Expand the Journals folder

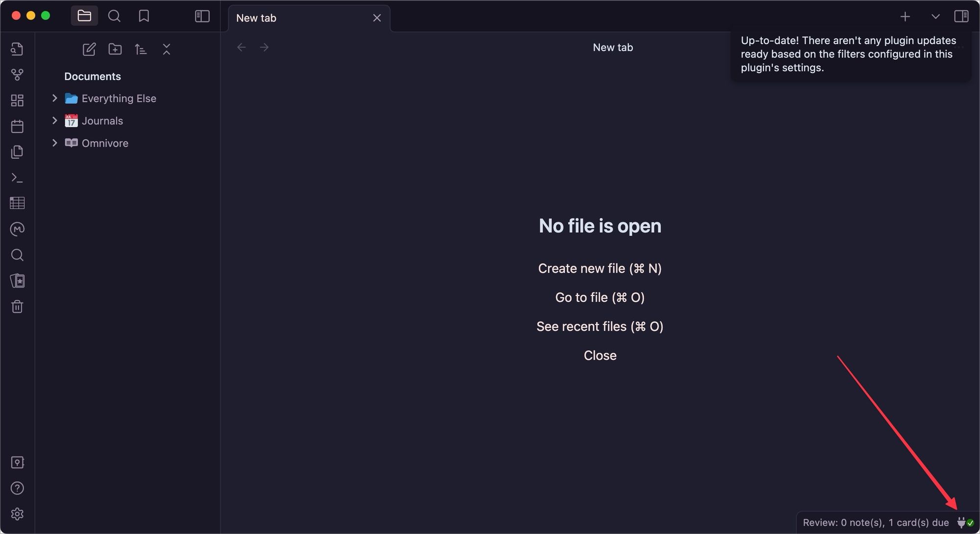click(54, 121)
